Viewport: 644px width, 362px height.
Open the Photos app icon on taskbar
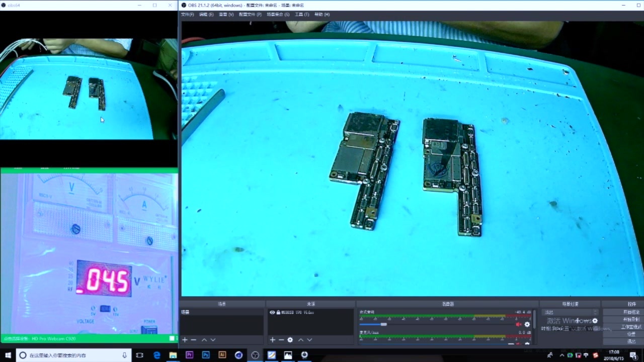(x=288, y=355)
